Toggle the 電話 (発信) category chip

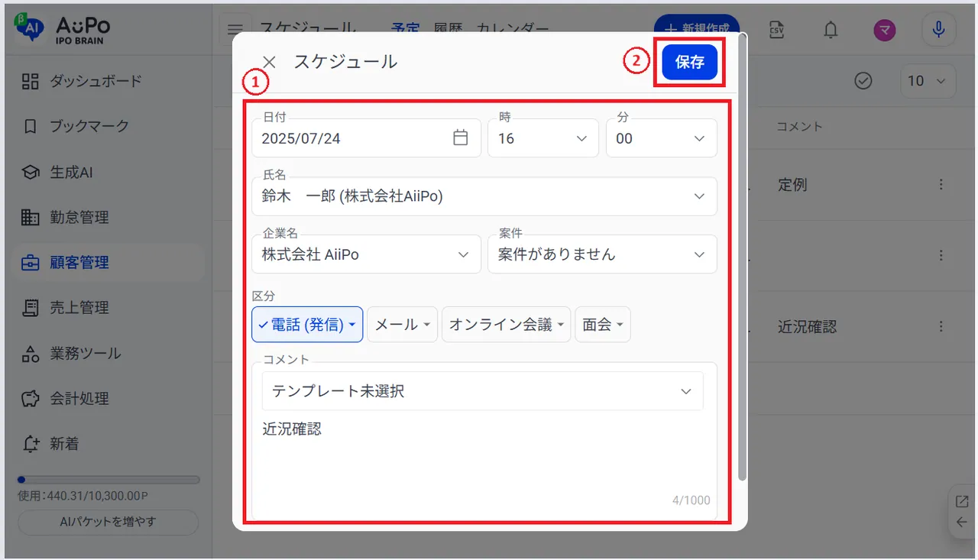(307, 325)
